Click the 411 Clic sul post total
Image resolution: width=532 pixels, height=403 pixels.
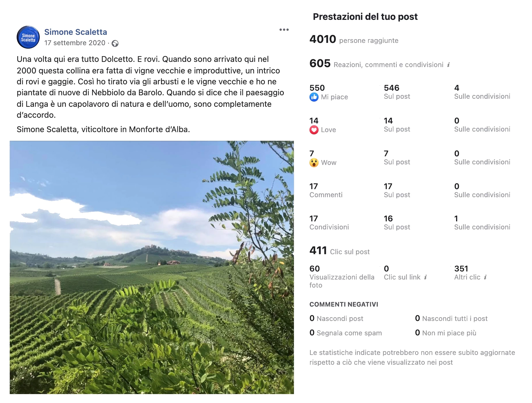click(x=340, y=250)
